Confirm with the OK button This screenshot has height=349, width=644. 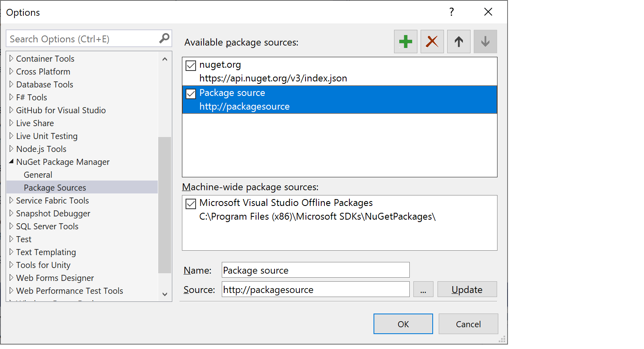403,324
